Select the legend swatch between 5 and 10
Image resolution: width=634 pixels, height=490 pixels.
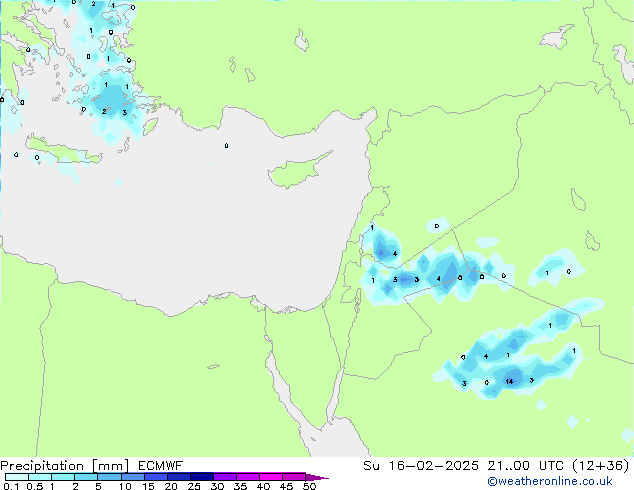pos(109,477)
